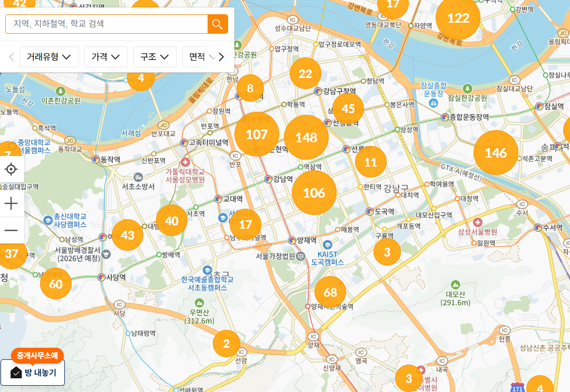Click the 대모산 mountain icon

pos(455,285)
